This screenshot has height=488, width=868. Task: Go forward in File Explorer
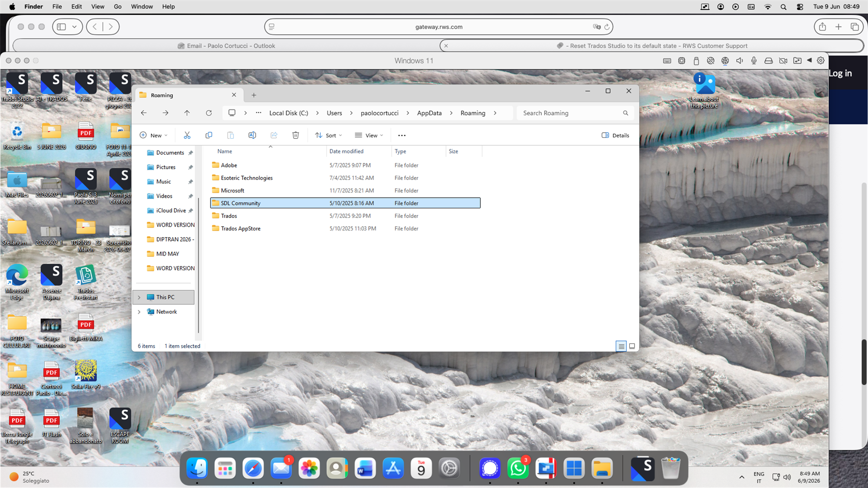[165, 113]
